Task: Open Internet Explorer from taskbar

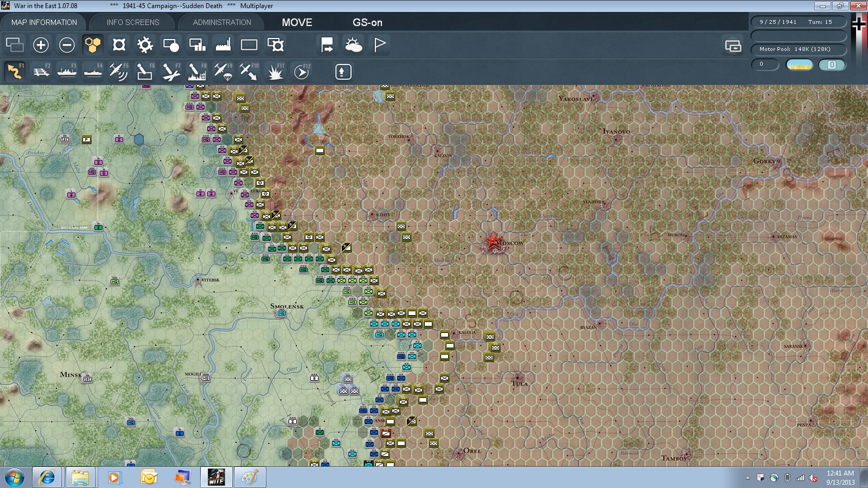Action: (47, 478)
